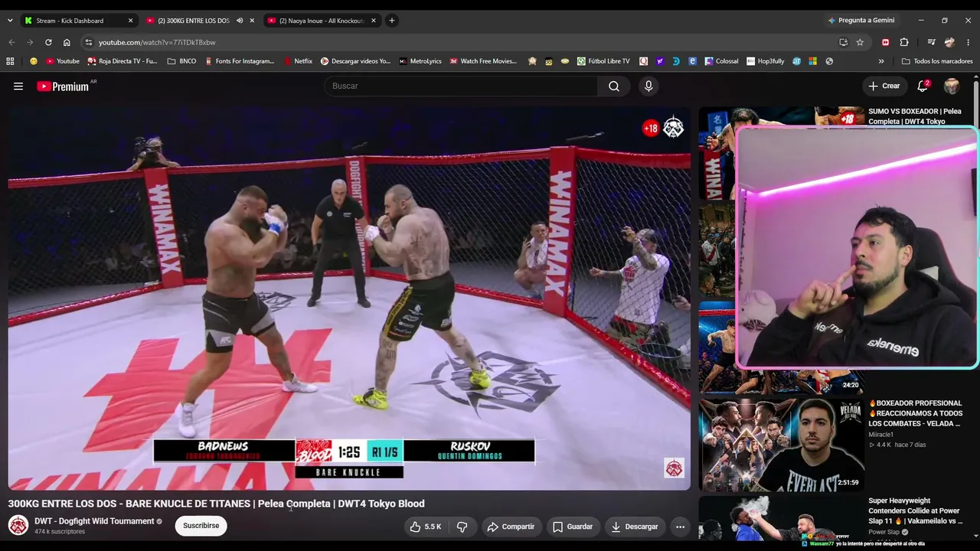Click the Miiracle1 channel name

point(880,435)
